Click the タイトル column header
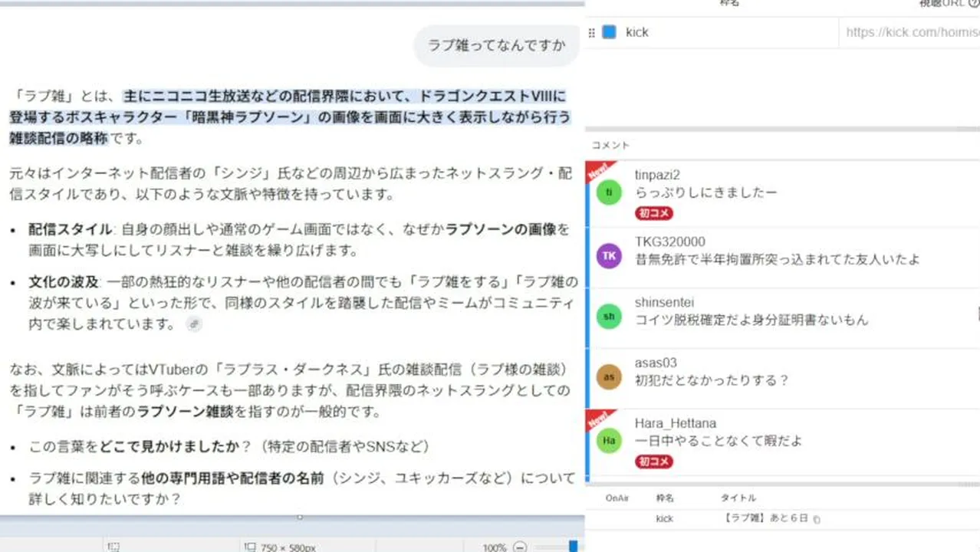The image size is (980, 552). [738, 498]
